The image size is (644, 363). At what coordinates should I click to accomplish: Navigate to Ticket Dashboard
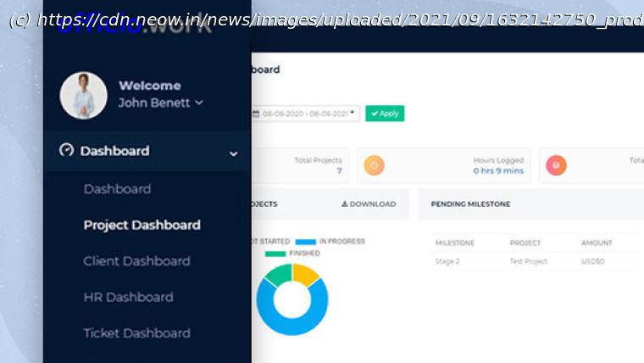point(136,333)
